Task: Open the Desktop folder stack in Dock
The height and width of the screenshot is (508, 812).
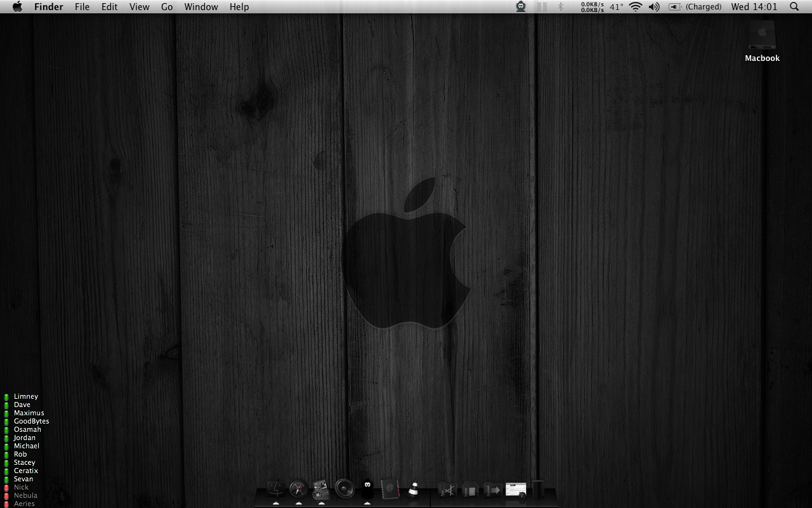Action: pos(470,490)
